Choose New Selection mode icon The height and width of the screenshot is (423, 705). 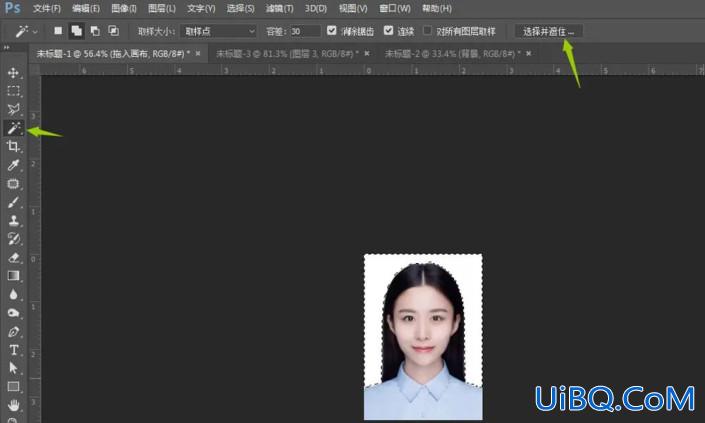click(58, 31)
